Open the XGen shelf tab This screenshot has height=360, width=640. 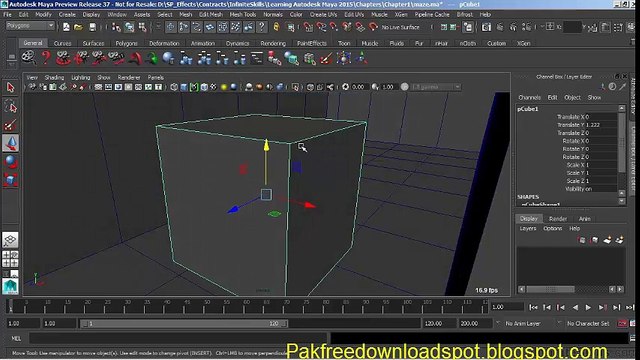524,43
